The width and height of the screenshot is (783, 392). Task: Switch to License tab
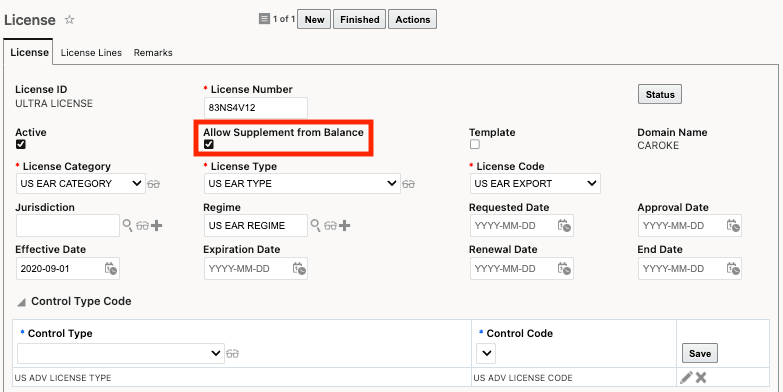(x=29, y=52)
